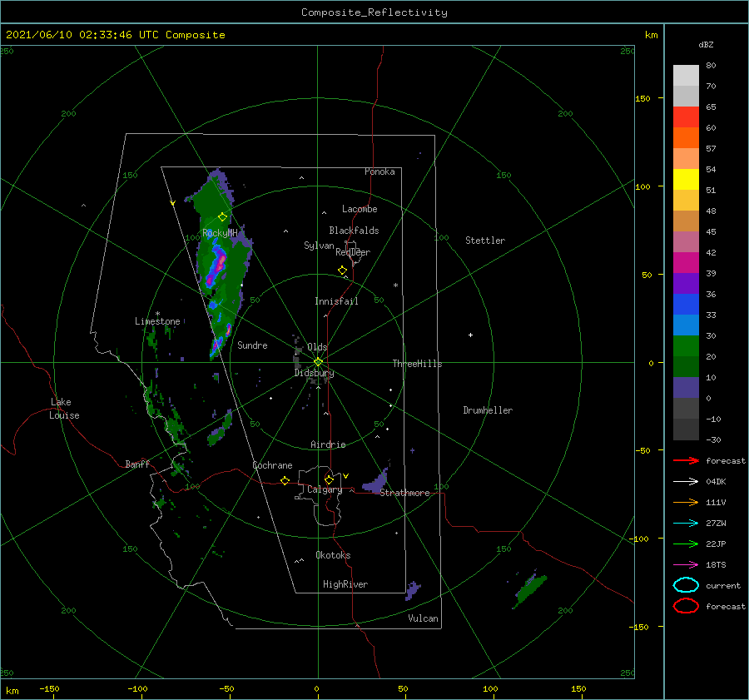Click the HighRiver label
The height and width of the screenshot is (700, 749).
(345, 584)
